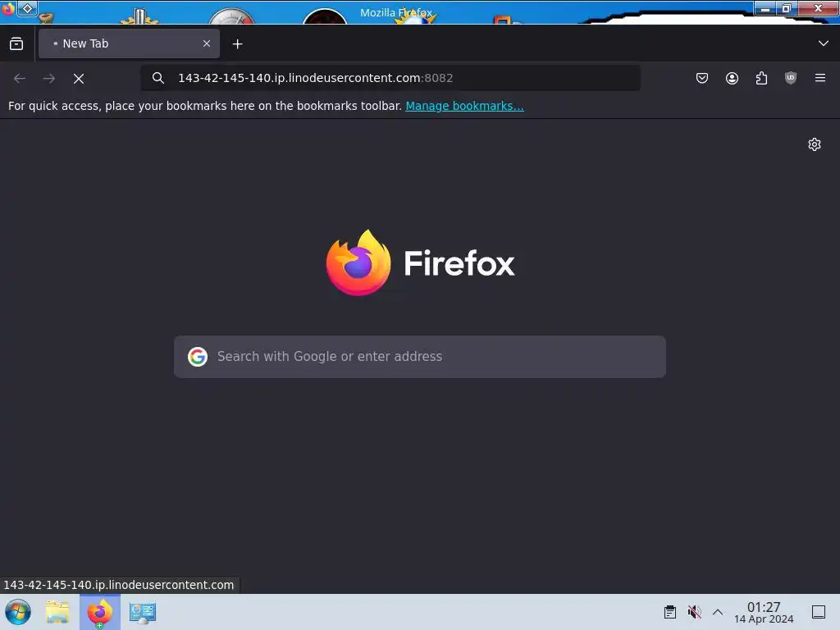Open the Firefox account icon

(732, 78)
